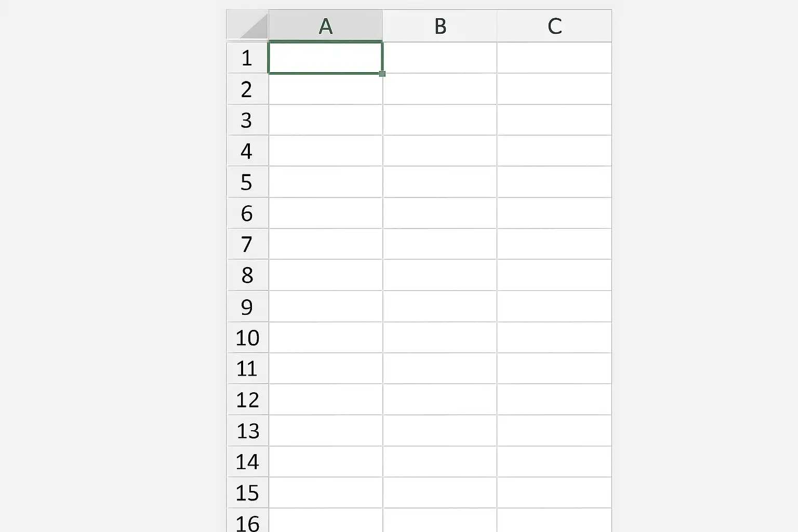The width and height of the screenshot is (798, 532).
Task: Select row 10 header
Action: point(247,338)
